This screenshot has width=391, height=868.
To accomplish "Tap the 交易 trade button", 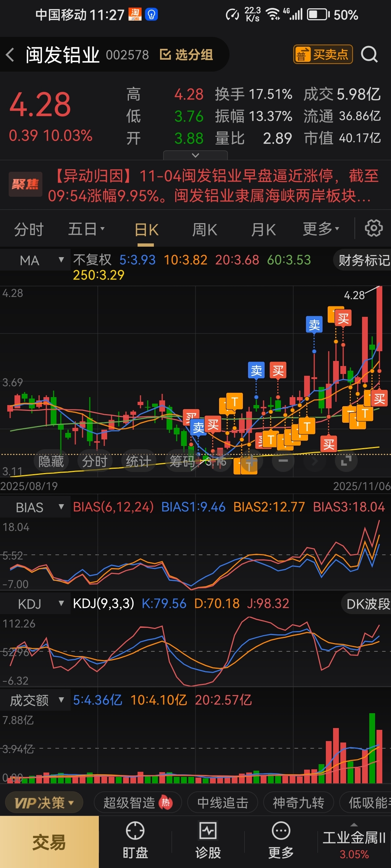I will coord(49,842).
